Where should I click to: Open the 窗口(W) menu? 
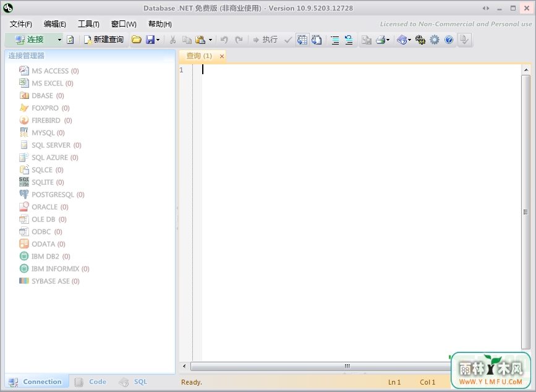[124, 24]
